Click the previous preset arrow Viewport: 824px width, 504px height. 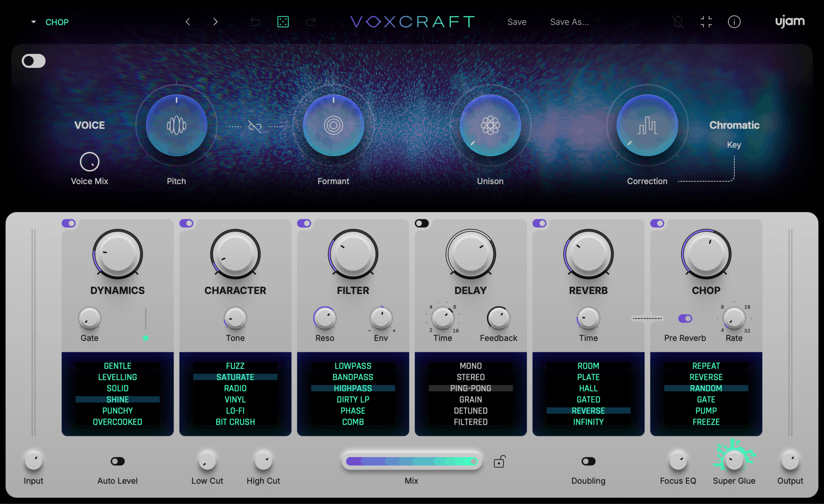click(x=188, y=21)
